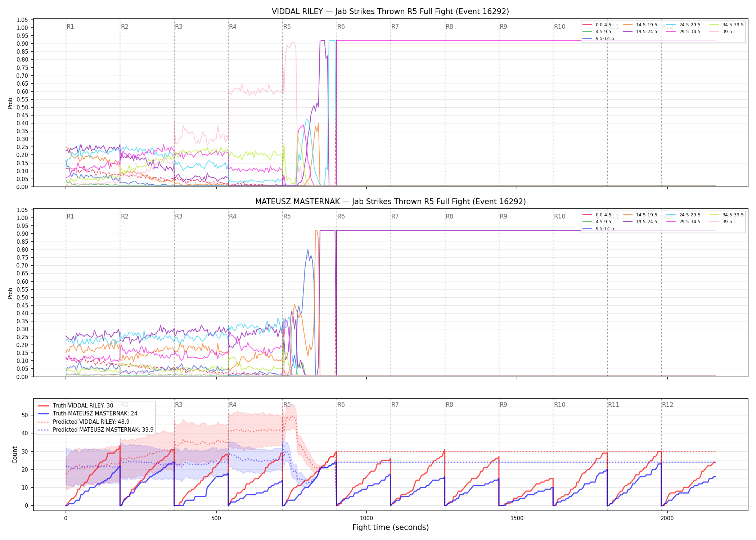This screenshot has width=756, height=540.
Task: Click the VIDDAL RILEY Jab Strikes chart title
Action: click(x=390, y=12)
